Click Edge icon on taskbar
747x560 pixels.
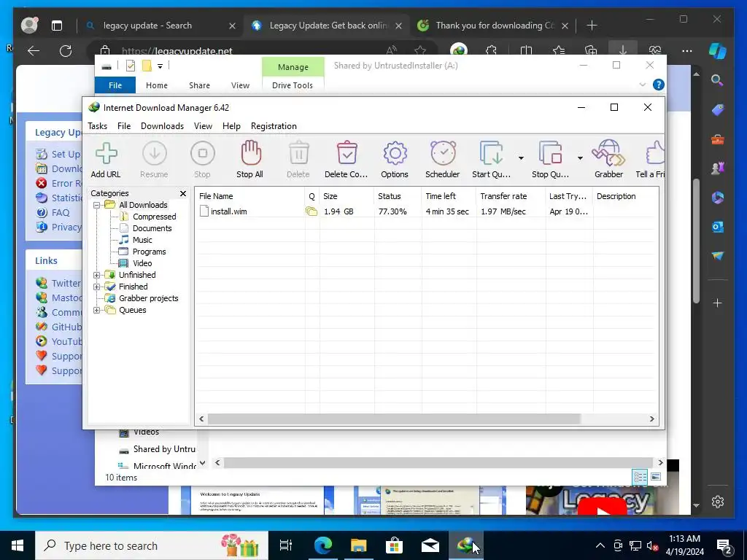coord(322,545)
